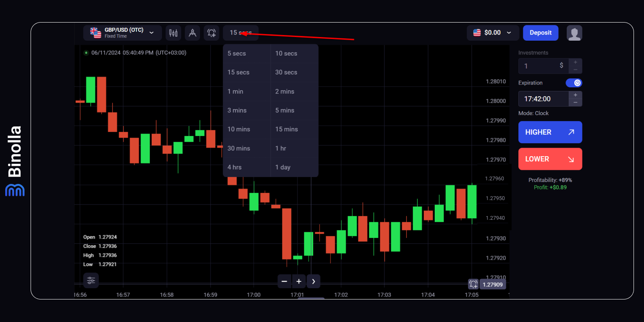Open the chart type candlestick icon
Image resolution: width=644 pixels, height=322 pixels.
tap(173, 33)
